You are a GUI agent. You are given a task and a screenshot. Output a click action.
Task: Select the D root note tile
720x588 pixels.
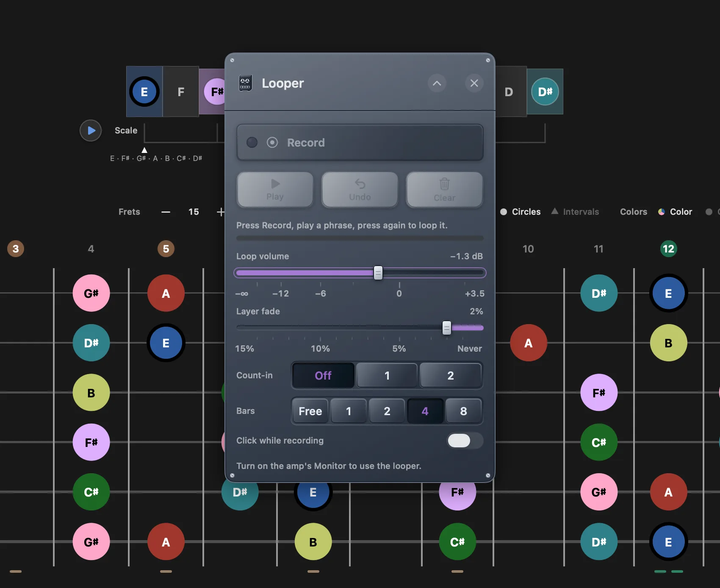(511, 92)
